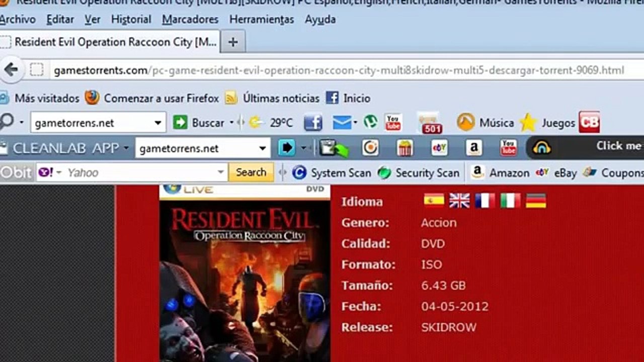Click the orange circular target icon
644x362 pixels.
(x=370, y=148)
